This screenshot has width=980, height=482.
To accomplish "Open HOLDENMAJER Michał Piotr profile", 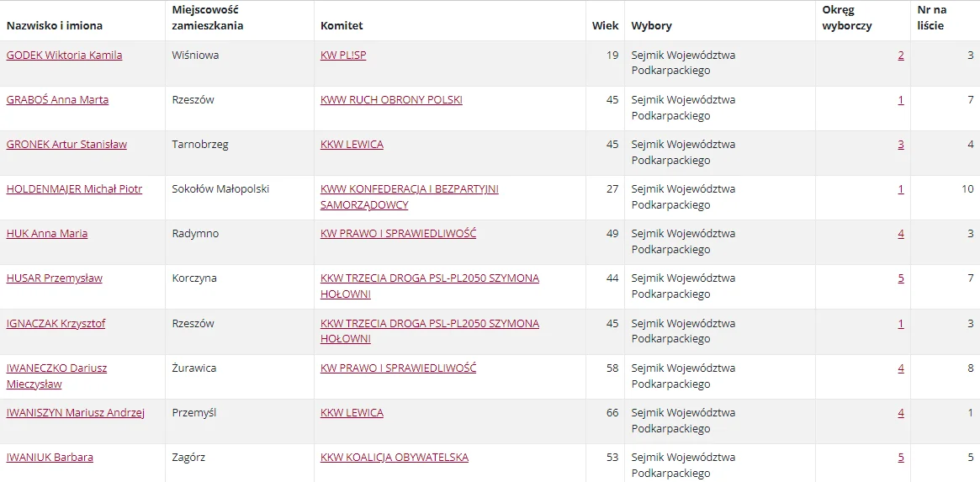I will coord(74,188).
